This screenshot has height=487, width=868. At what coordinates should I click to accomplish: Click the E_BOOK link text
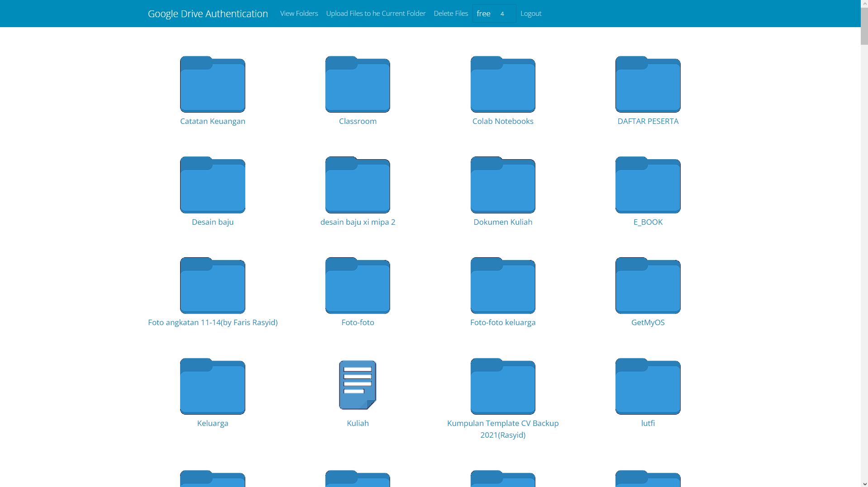[648, 222]
